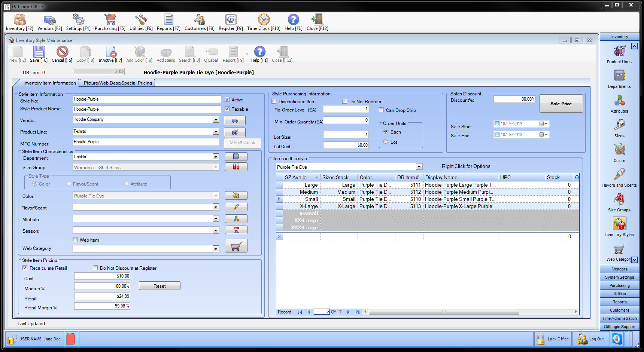Click the Reset markup button
Screen dimensions: 644x352
pos(160,286)
